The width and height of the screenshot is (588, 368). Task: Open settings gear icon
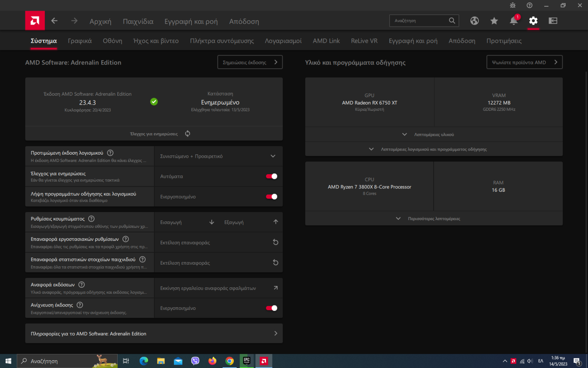click(533, 21)
